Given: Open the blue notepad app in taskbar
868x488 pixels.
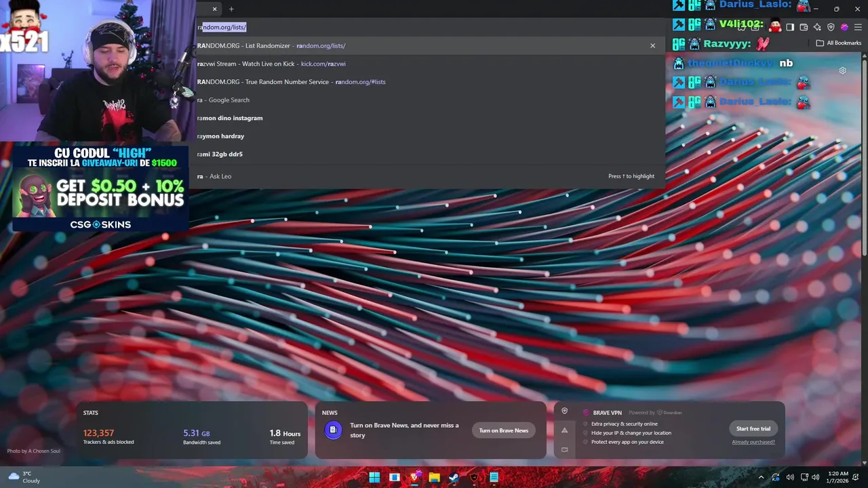Looking at the screenshot, I should [x=494, y=477].
